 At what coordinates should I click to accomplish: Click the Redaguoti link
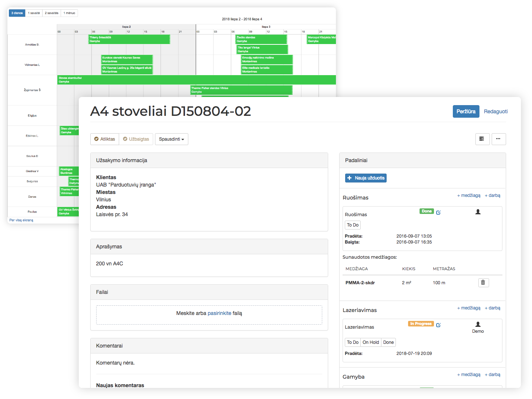click(496, 111)
